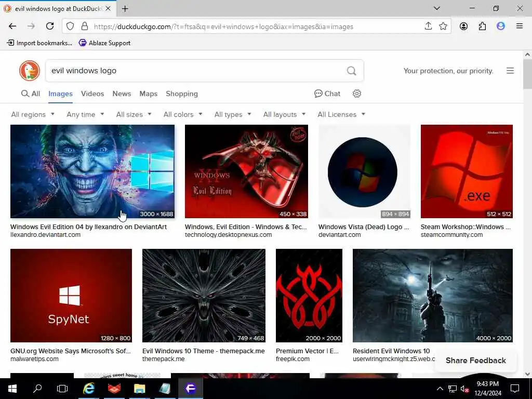The image size is (532, 399).
Task: Click the share page icon in address bar
Action: (428, 26)
